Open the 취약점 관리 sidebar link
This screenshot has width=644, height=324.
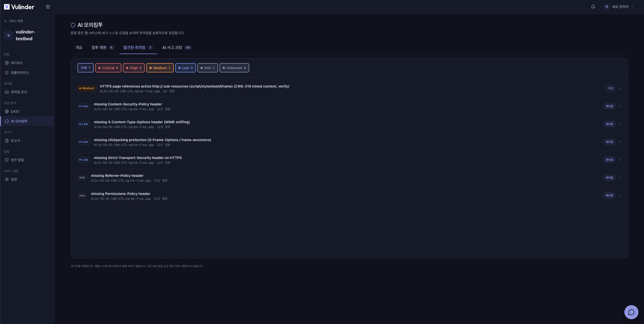[27, 92]
